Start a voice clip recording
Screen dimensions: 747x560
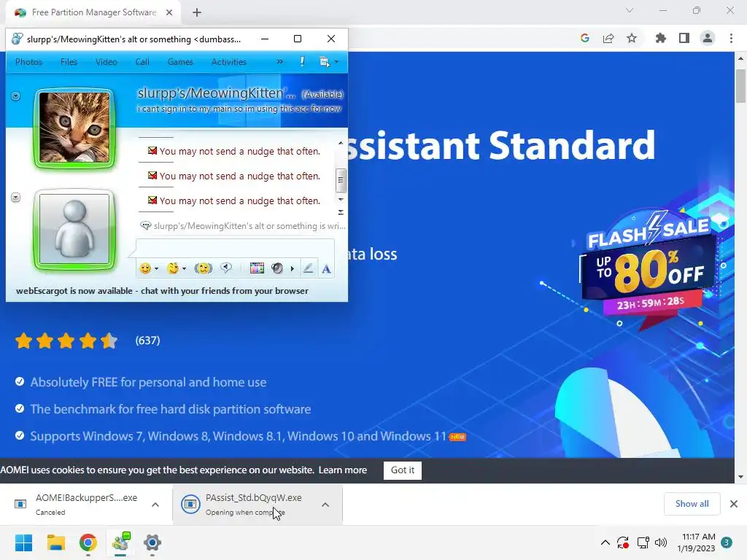226,268
